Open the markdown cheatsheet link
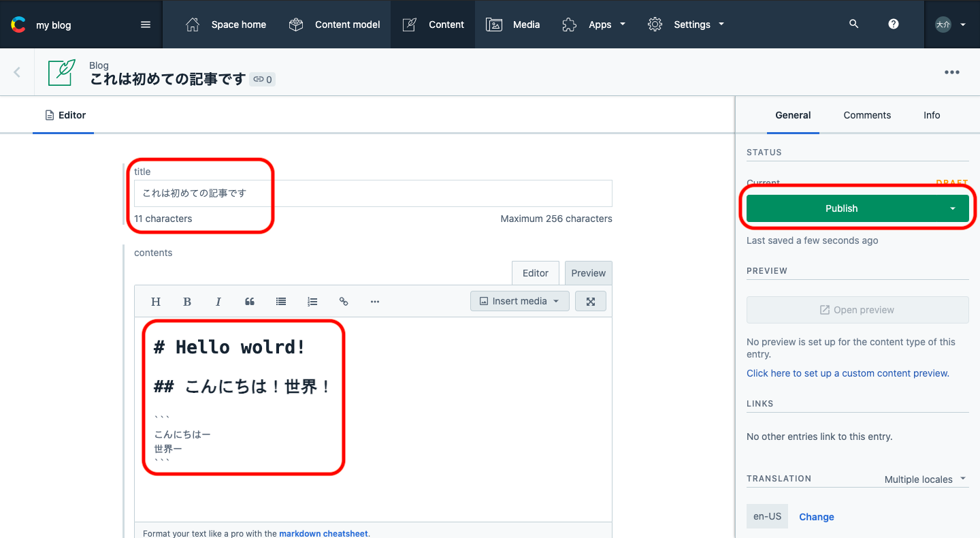980x538 pixels. coord(324,533)
